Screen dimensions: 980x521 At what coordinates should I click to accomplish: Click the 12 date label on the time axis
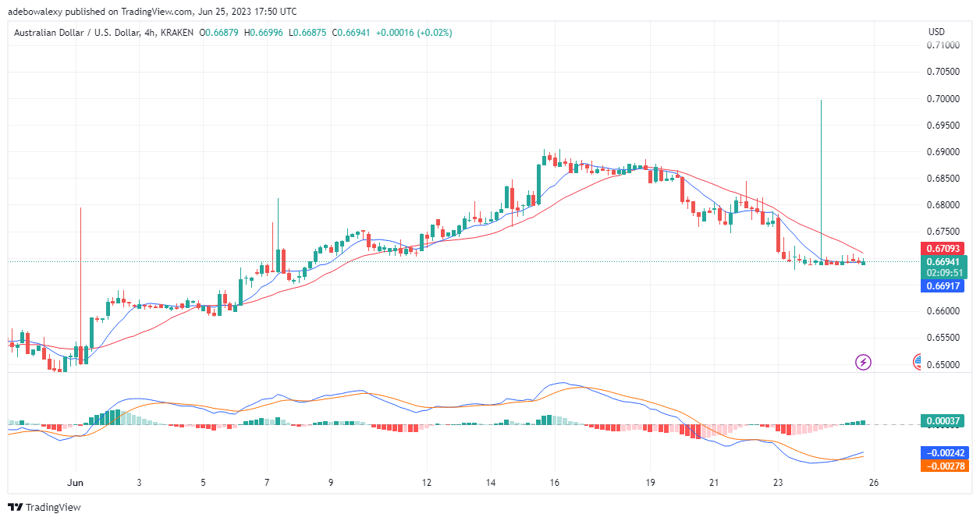(427, 482)
